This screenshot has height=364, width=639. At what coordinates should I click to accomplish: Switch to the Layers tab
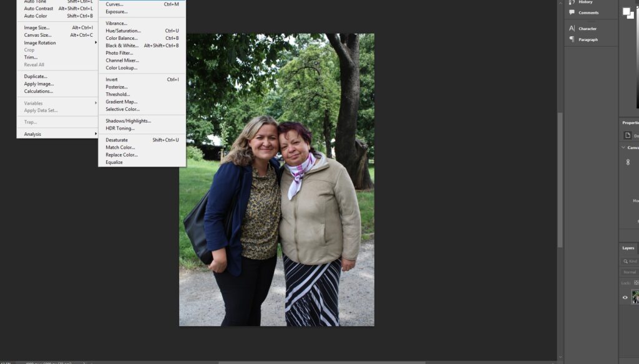[628, 248]
